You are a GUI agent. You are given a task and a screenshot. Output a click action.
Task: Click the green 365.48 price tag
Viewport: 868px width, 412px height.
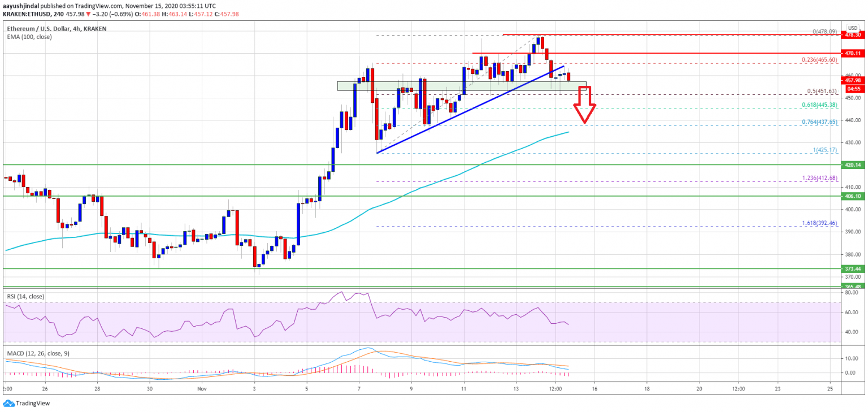852,287
